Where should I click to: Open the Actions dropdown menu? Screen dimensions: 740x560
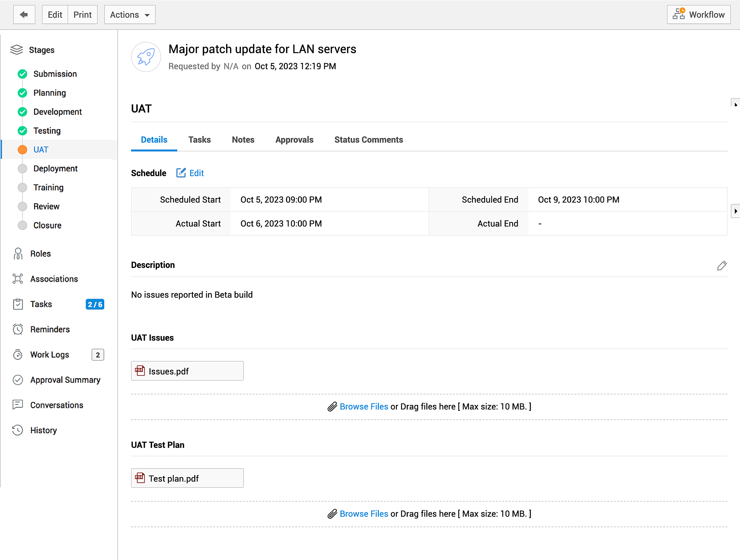(129, 15)
